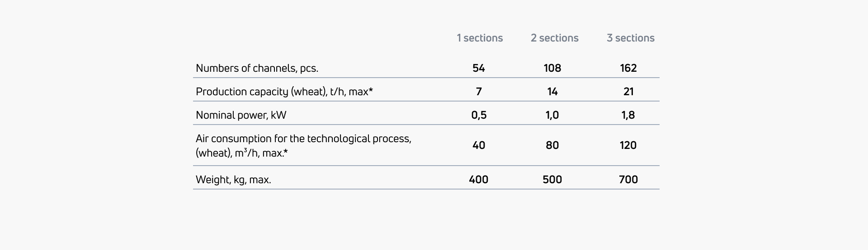Select the "Air consumption" row label
The width and height of the screenshot is (868, 250).
[303, 145]
